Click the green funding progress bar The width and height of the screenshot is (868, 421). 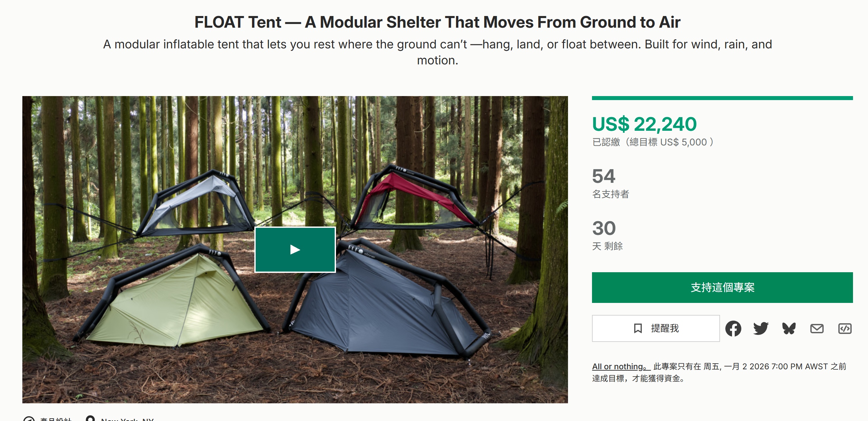722,98
